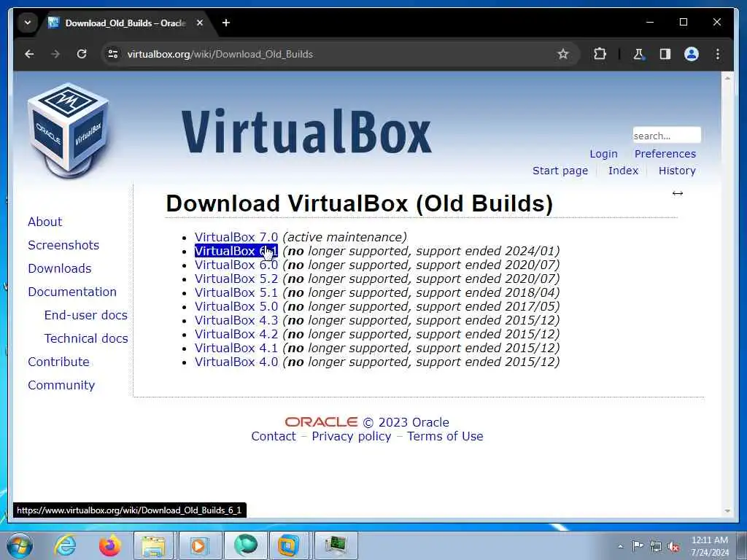Open the taskbar clock and date
The width and height of the screenshot is (747, 560).
point(710,546)
